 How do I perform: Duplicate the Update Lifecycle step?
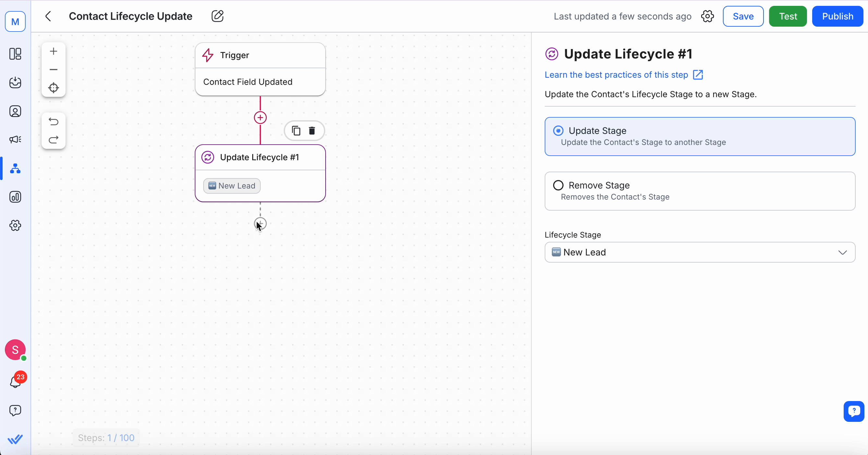296,131
